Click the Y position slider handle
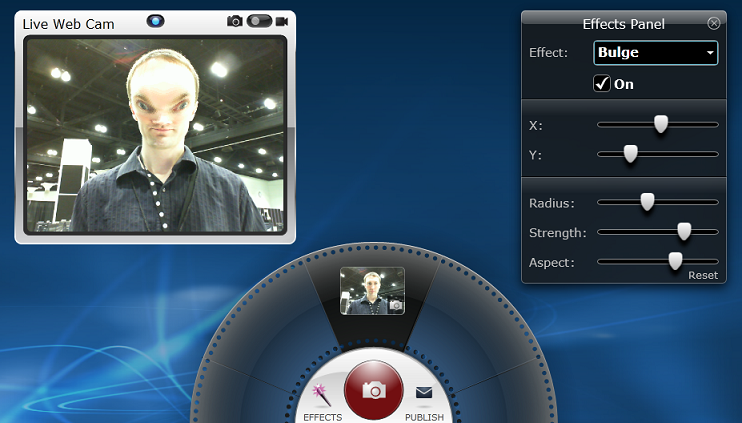 coord(630,154)
